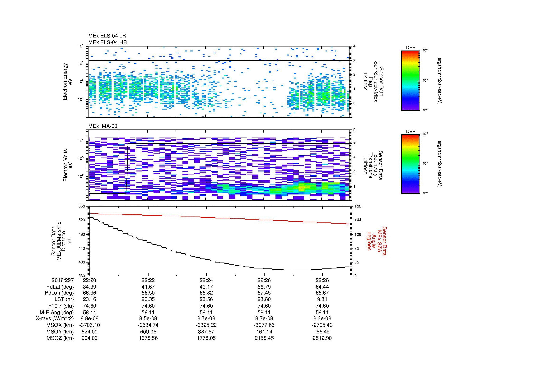Click X-rays value 8.3e-08
This screenshot has height=392, width=555.
[322, 318]
